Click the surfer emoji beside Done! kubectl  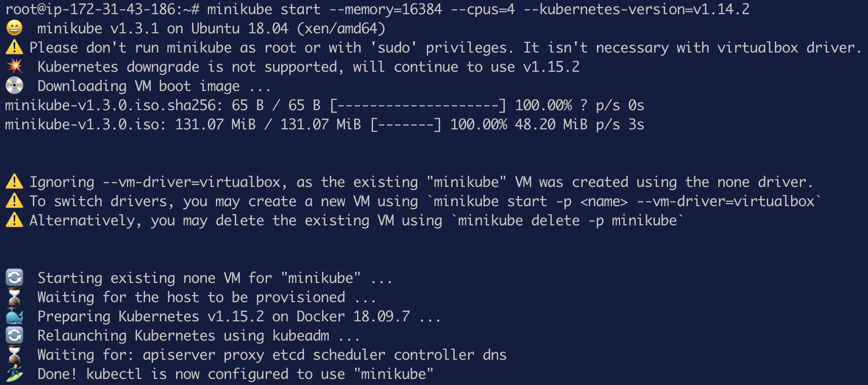pyautogui.click(x=14, y=374)
